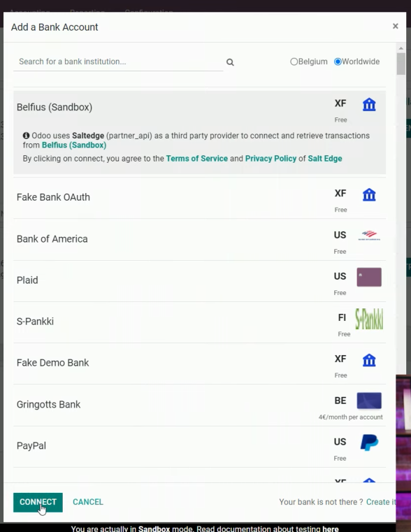
Task: Close the Add a Bank Account dialog
Action: [396, 26]
